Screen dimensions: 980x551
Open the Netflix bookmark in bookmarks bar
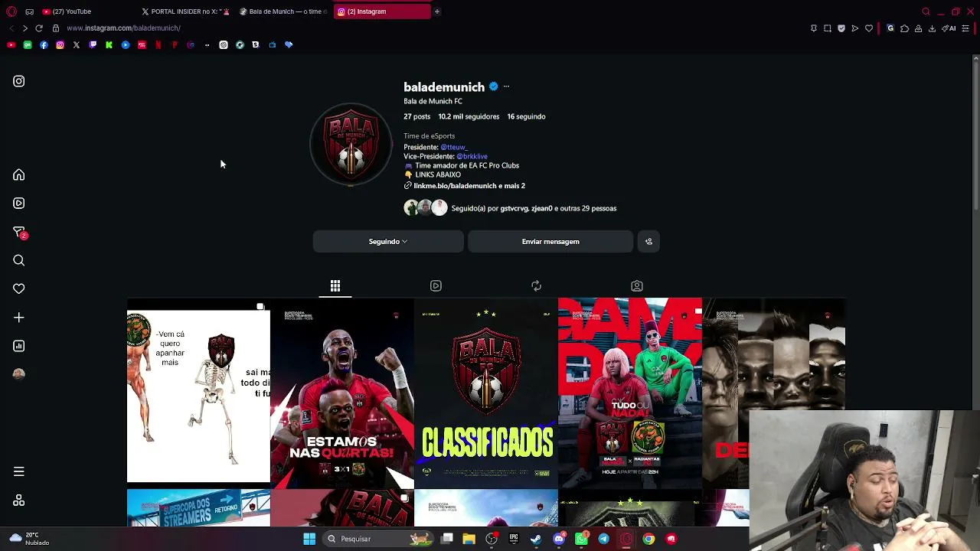(x=158, y=45)
